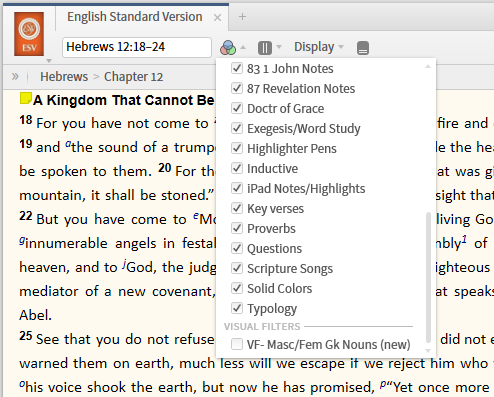The width and height of the screenshot is (494, 397).
Task: Toggle Solid Colors checkbox
Action: pyautogui.click(x=237, y=288)
